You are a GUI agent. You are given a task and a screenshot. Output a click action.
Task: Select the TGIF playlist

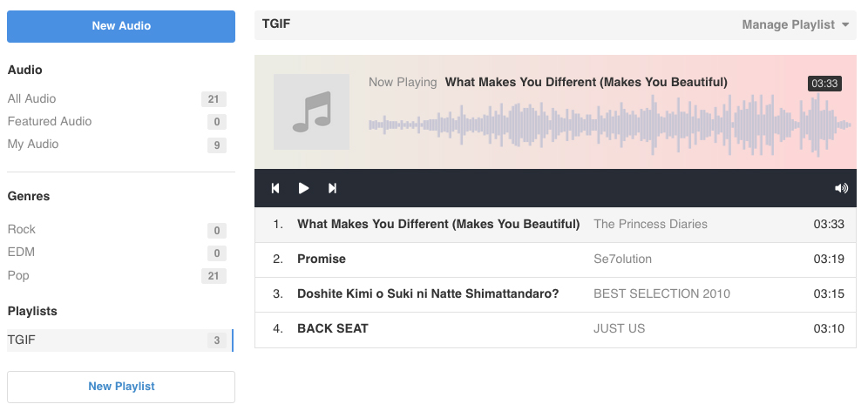pyautogui.click(x=120, y=340)
